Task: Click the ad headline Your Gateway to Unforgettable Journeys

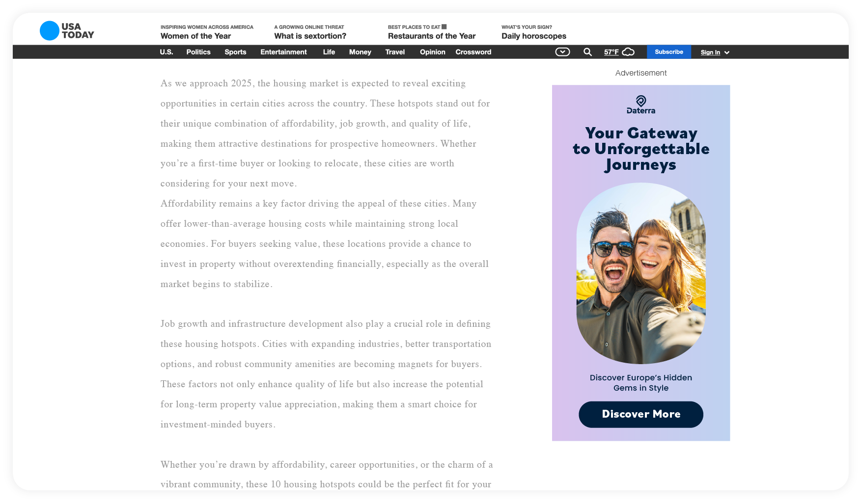Action: (x=641, y=149)
